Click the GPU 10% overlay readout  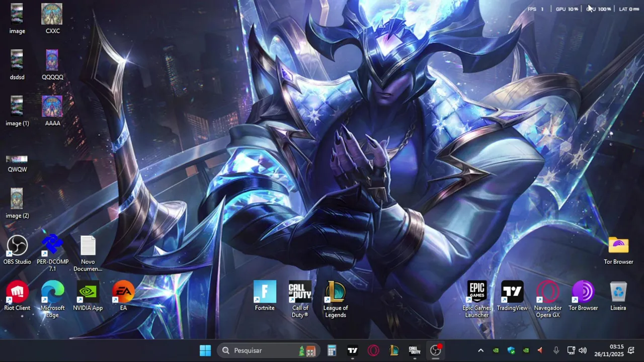[x=567, y=9]
